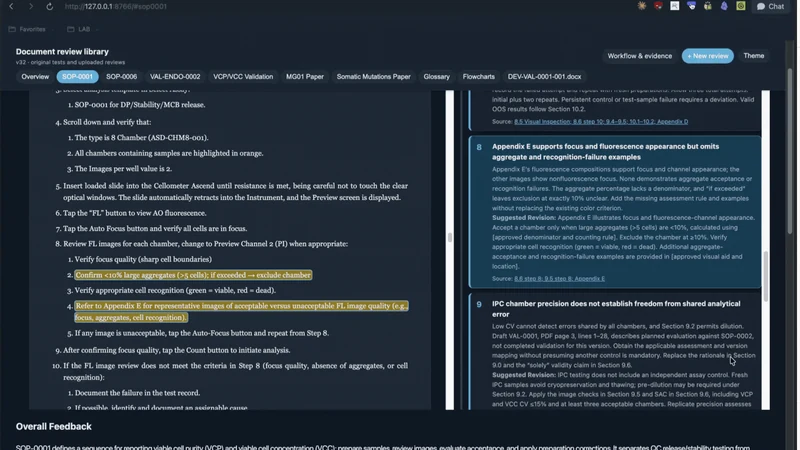Screen dimensions: 800x450
Task: Switch to the Overview tab
Action: pos(35,77)
